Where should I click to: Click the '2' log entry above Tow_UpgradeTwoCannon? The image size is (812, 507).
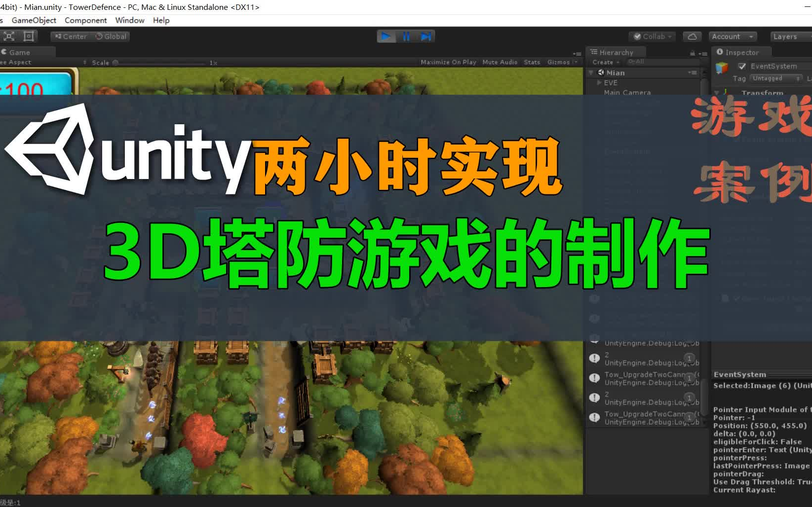[x=644, y=359]
